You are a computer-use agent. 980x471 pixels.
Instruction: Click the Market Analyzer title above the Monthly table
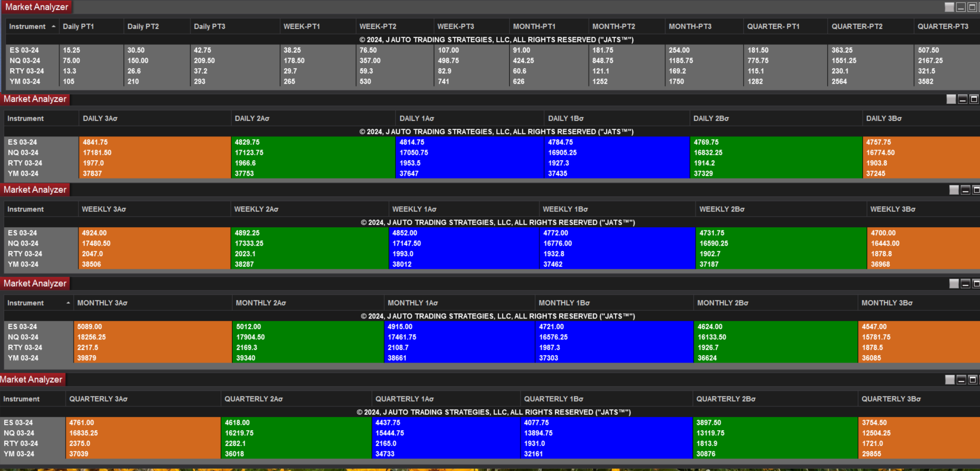(x=35, y=284)
